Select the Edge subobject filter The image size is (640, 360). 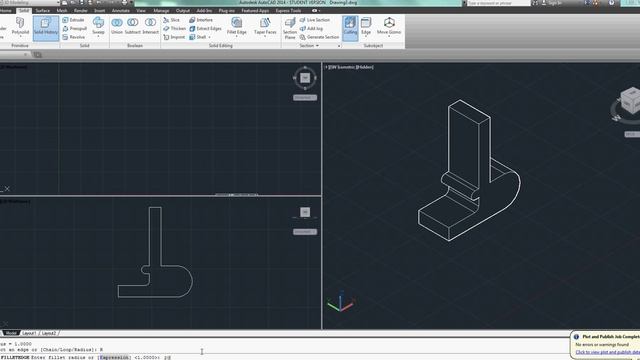tap(366, 26)
